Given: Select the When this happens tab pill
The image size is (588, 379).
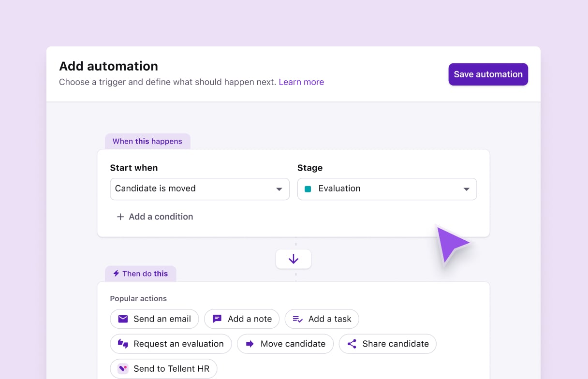Looking at the screenshot, I should [x=147, y=141].
